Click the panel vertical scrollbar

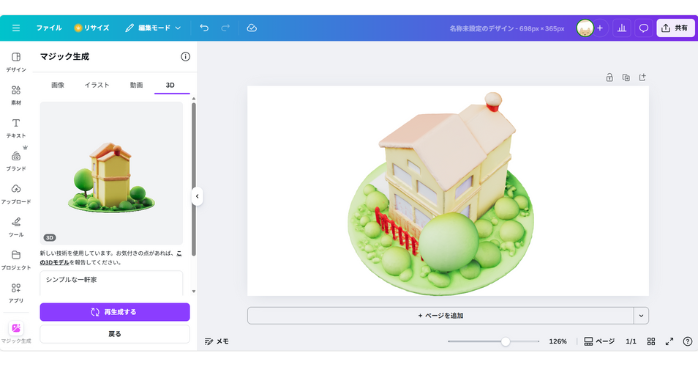[x=194, y=179]
